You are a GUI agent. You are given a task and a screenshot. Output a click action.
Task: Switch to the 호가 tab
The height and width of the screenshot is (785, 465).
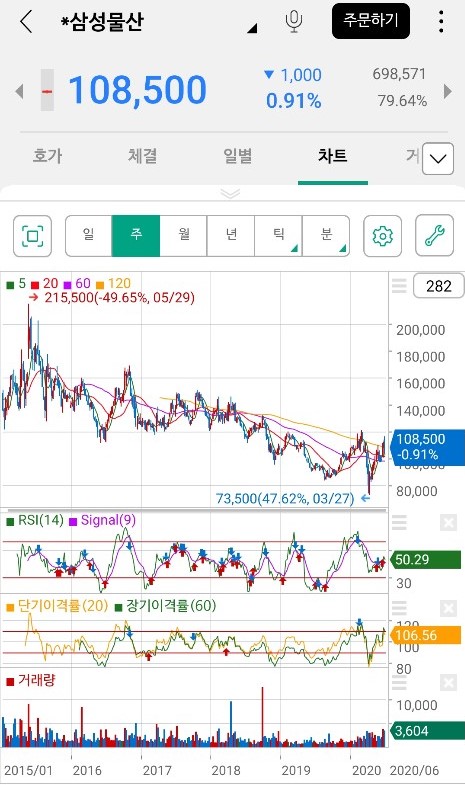pos(48,156)
